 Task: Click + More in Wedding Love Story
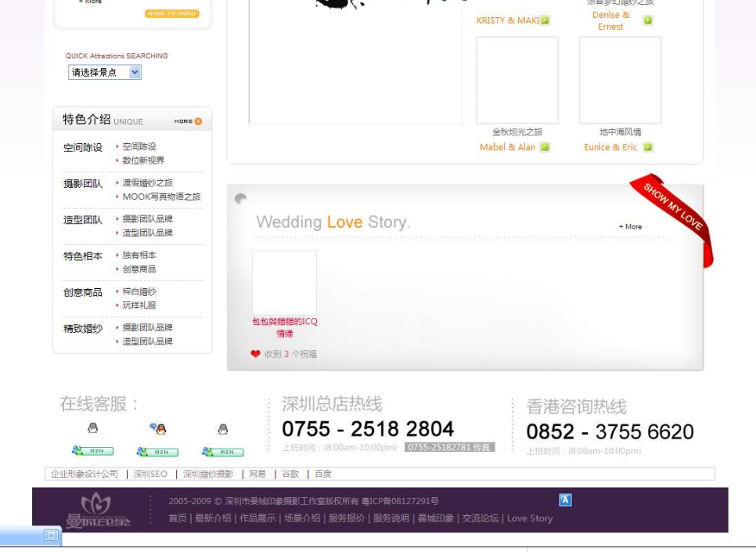[630, 226]
